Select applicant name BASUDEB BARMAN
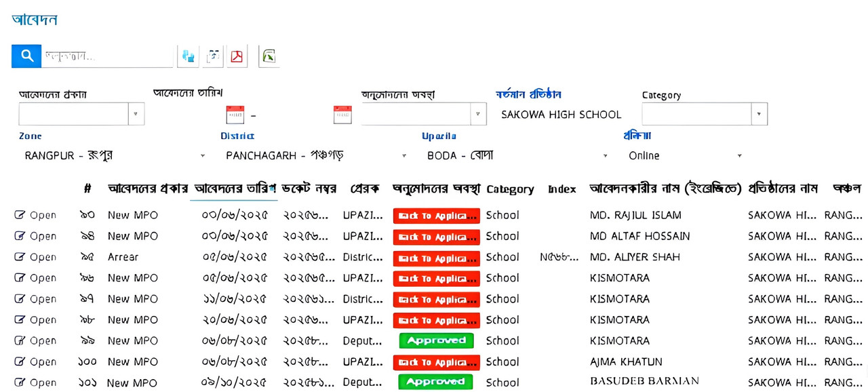Screen dimensions: 868x392 (x=644, y=382)
